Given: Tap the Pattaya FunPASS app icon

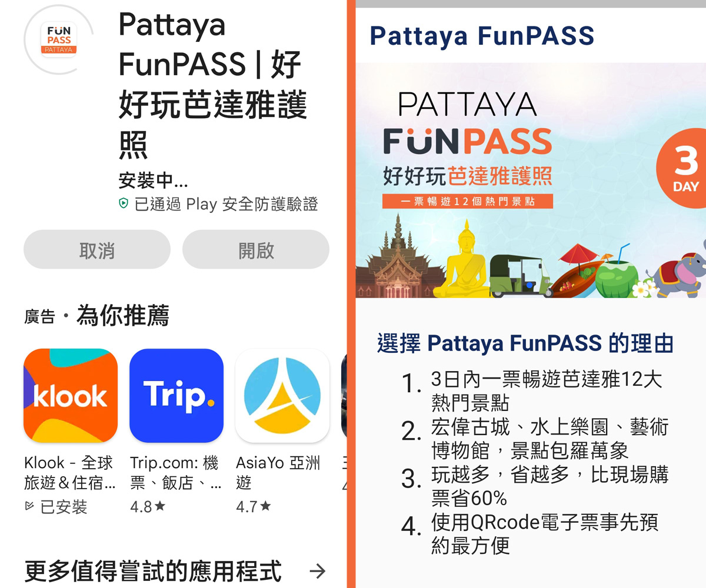Looking at the screenshot, I should [59, 39].
